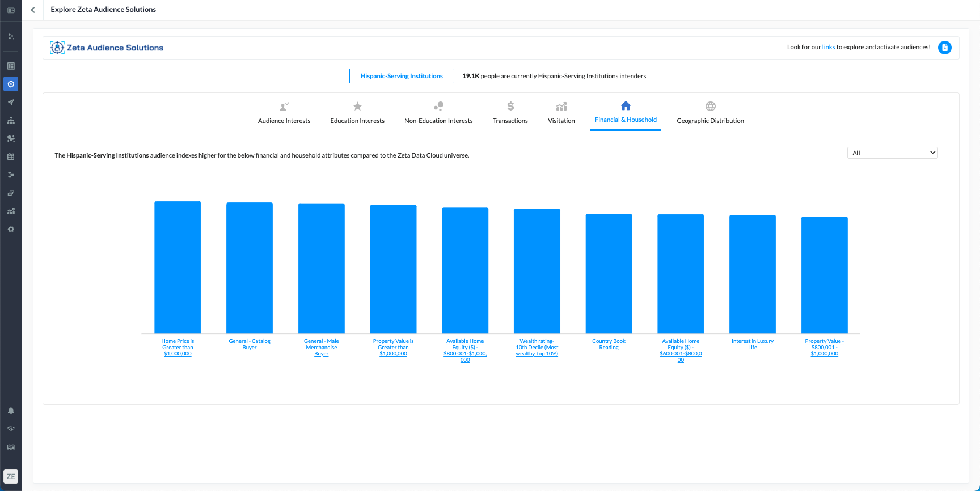This screenshot has height=491, width=980.
Task: Click the hierarchy org-chart sidebar icon
Action: [x=11, y=121]
